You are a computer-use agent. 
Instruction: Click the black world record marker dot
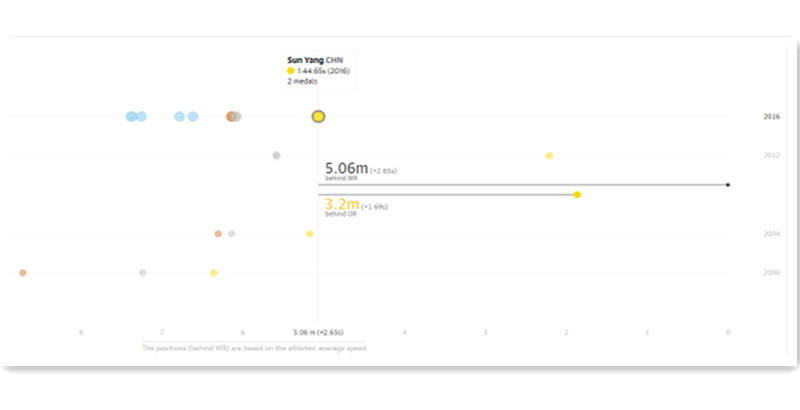pyautogui.click(x=728, y=185)
